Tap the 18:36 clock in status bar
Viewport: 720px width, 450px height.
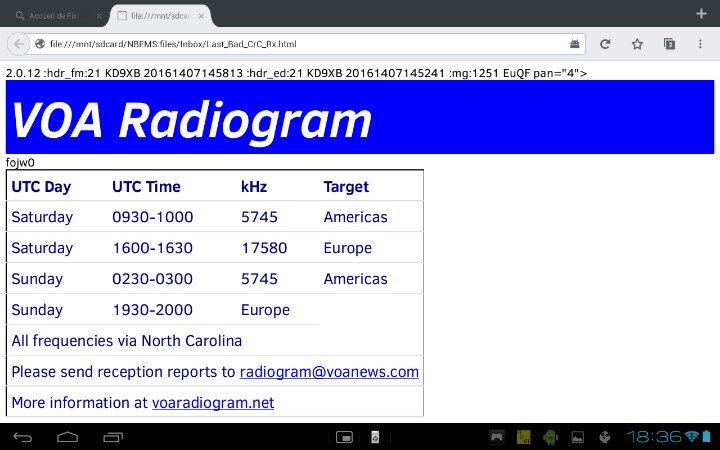click(x=654, y=437)
